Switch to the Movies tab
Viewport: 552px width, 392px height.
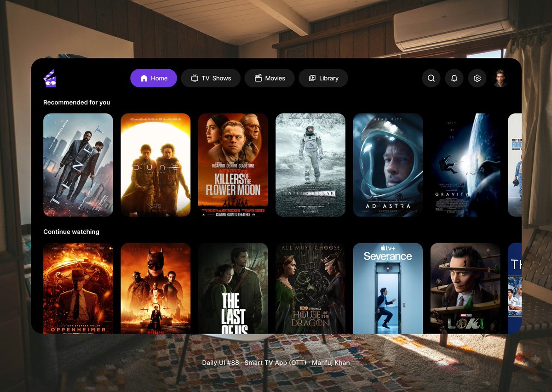pos(270,78)
